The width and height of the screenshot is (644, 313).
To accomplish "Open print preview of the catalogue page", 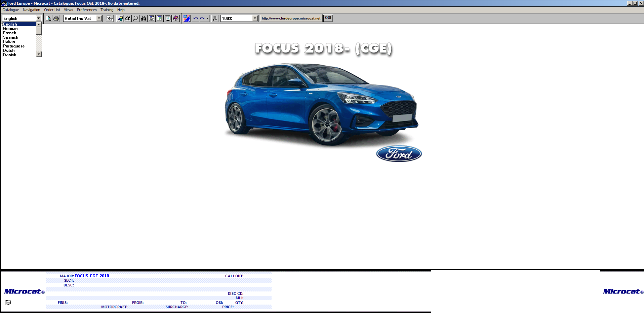I will coord(48,18).
